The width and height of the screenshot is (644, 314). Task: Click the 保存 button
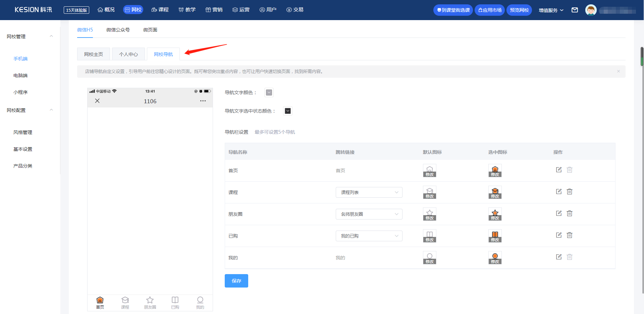(236, 281)
